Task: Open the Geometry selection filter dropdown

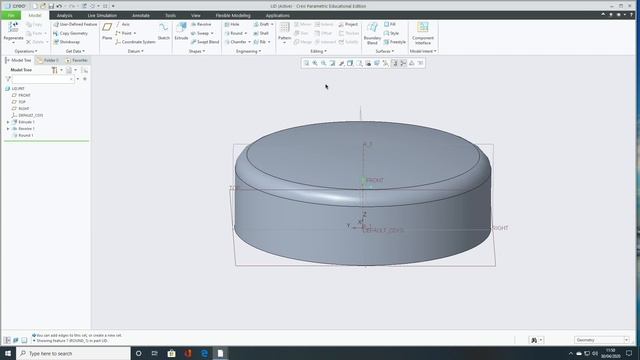Action: click(x=602, y=340)
